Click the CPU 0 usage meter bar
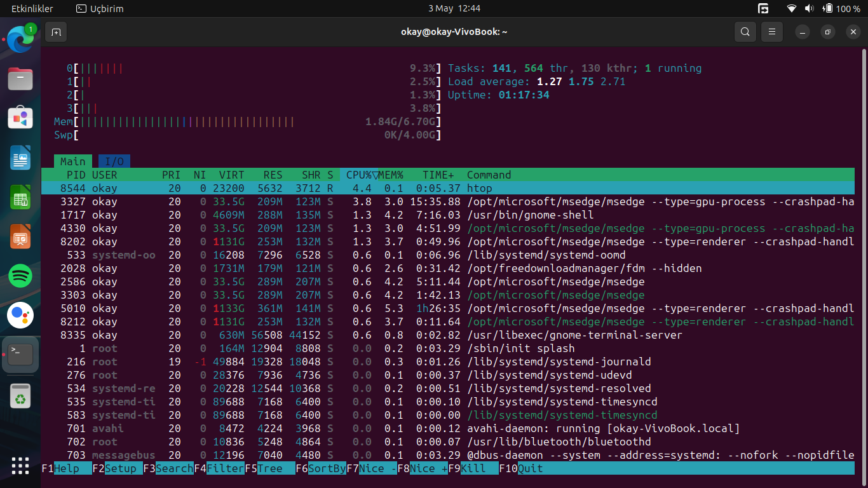 coord(254,68)
